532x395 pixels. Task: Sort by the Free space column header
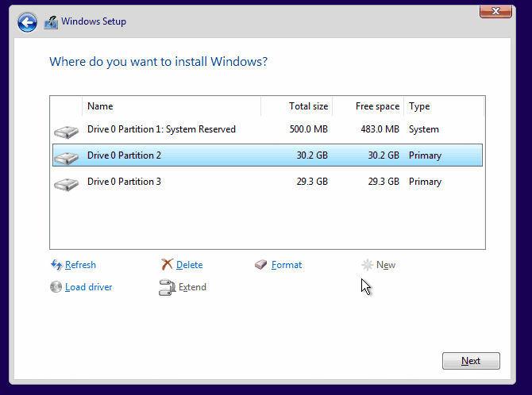(368, 106)
